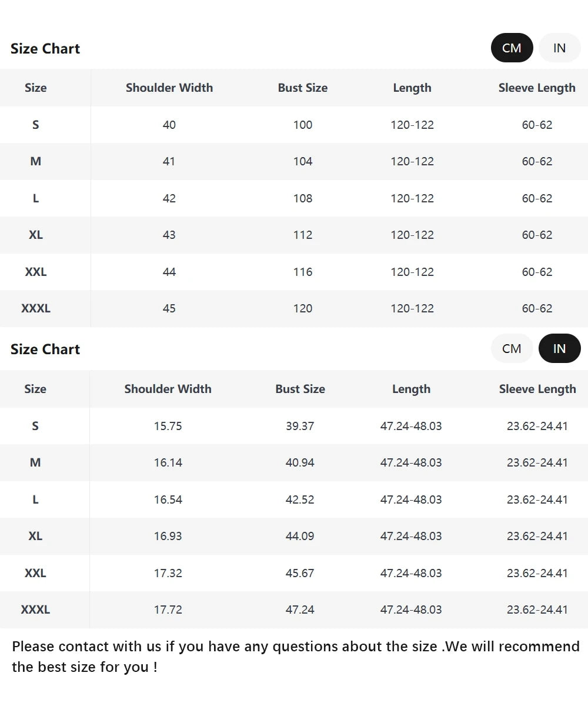Click top "Size Chart" heading above centimeter table

[45, 49]
